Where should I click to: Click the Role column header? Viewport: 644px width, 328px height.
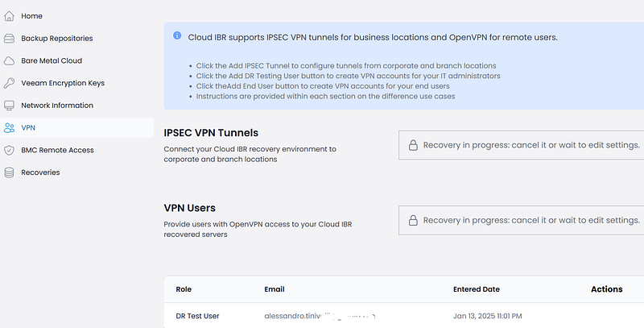(x=184, y=289)
